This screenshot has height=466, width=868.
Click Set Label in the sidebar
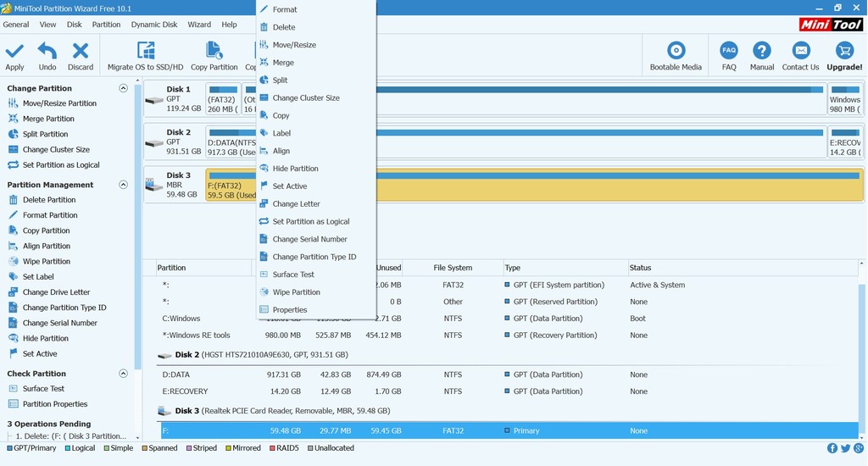(38, 277)
